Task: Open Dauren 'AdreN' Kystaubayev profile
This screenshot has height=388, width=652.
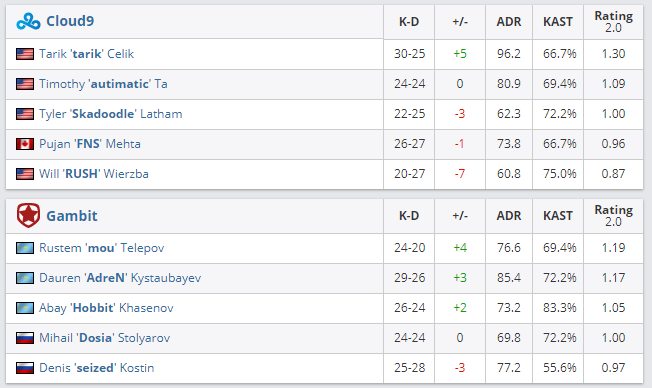Action: pos(120,278)
